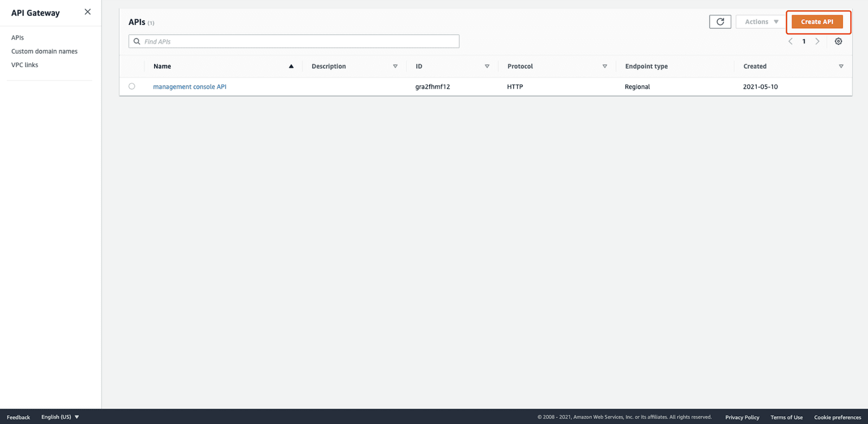Image resolution: width=868 pixels, height=424 pixels.
Task: Open the management console API link
Action: pos(190,87)
